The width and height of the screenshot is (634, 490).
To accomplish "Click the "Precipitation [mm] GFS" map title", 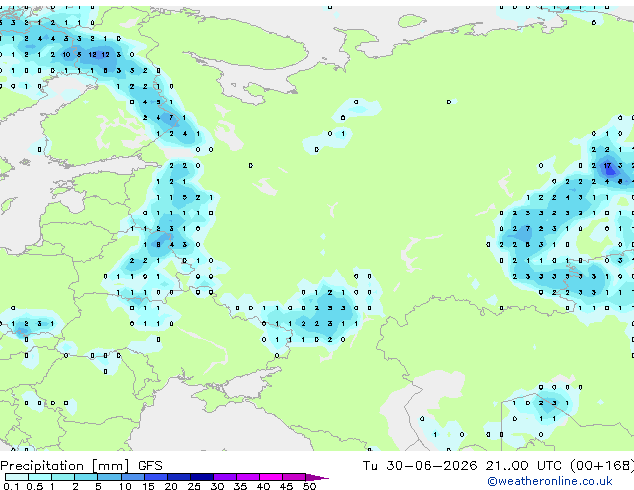I will point(81,466).
